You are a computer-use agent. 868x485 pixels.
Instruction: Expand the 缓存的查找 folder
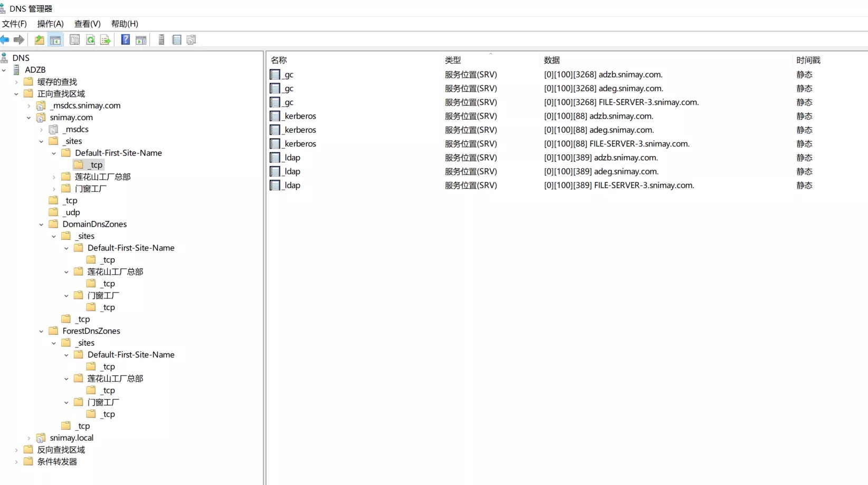pos(16,82)
